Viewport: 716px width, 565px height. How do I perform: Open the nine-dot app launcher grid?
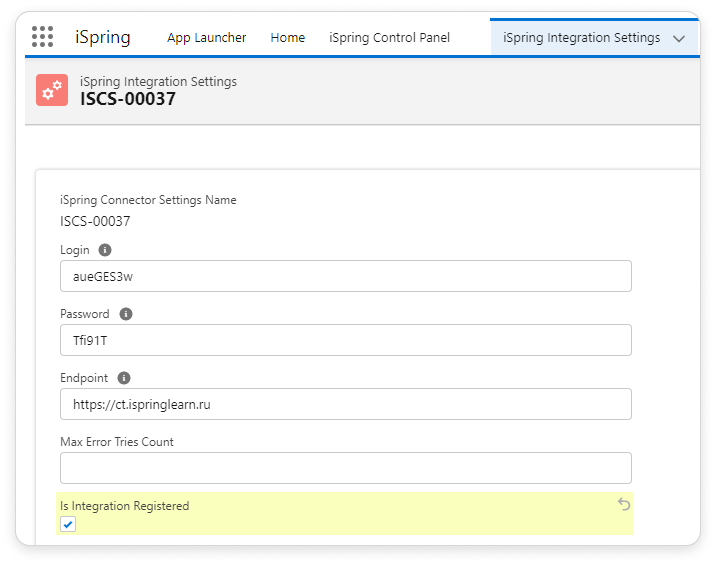click(42, 38)
